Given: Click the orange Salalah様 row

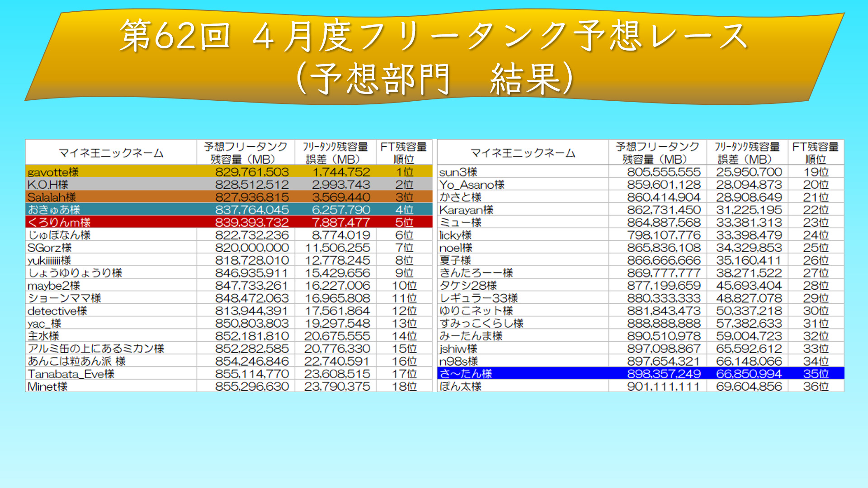Looking at the screenshot, I should click(x=228, y=197).
